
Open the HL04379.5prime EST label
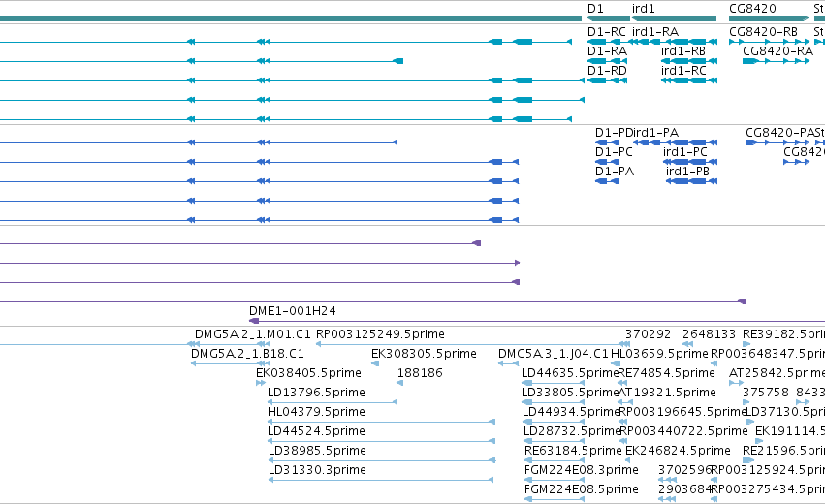[x=316, y=412]
